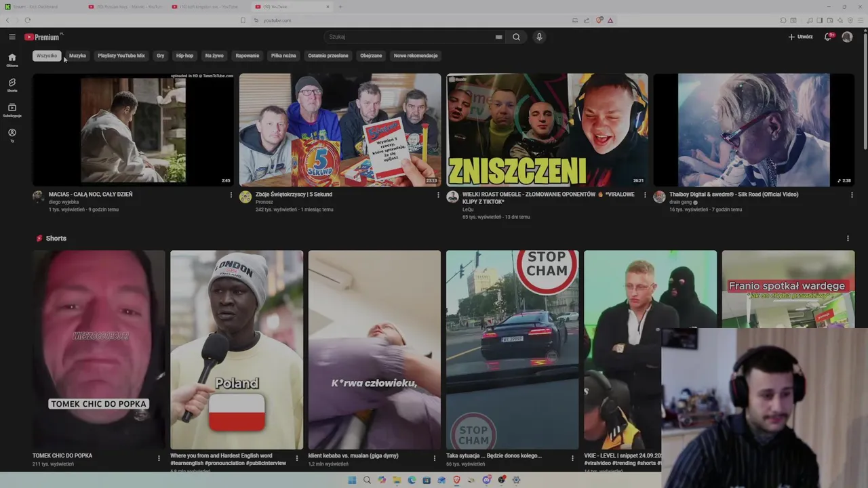The width and height of the screenshot is (868, 488).
Task: Click the Pronosz channel name
Action: (x=264, y=202)
